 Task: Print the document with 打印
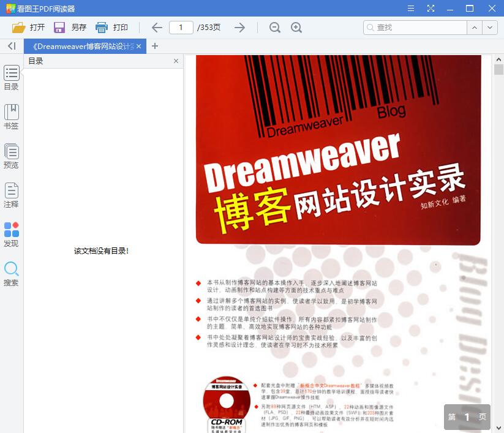click(x=111, y=28)
